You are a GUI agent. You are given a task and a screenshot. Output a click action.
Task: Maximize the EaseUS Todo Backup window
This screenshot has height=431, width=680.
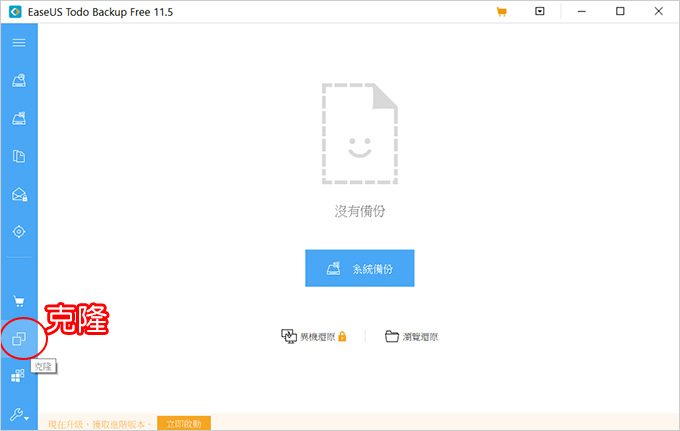(620, 11)
